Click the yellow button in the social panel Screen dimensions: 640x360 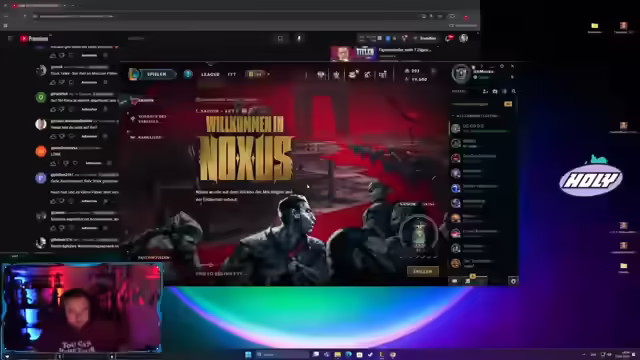tap(508, 104)
